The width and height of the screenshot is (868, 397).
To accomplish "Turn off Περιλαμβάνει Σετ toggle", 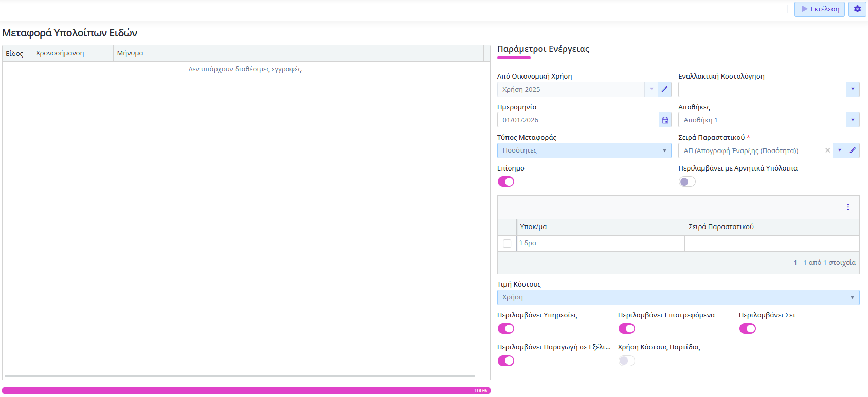I will (748, 329).
